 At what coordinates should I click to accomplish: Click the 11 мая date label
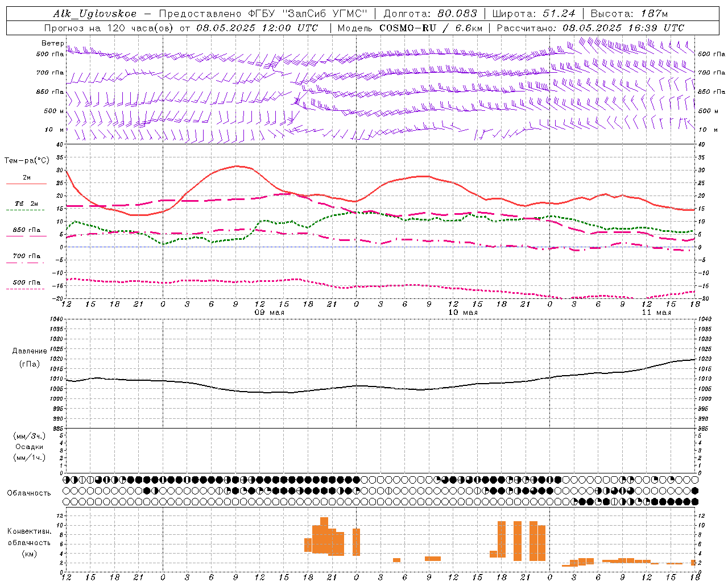tap(656, 313)
